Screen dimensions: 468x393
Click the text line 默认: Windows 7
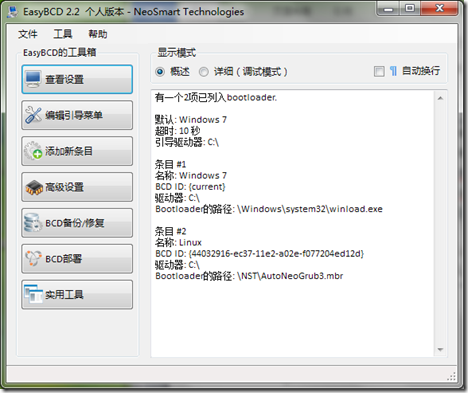tap(191, 120)
